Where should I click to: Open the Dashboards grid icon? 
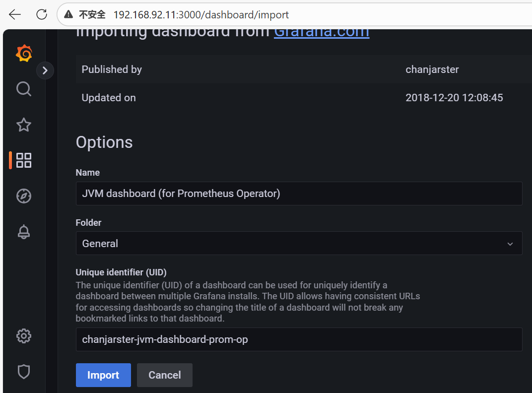pos(24,160)
